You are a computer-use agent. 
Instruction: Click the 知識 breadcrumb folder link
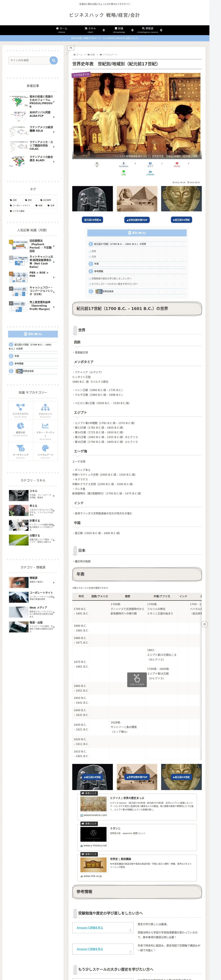click(91, 55)
